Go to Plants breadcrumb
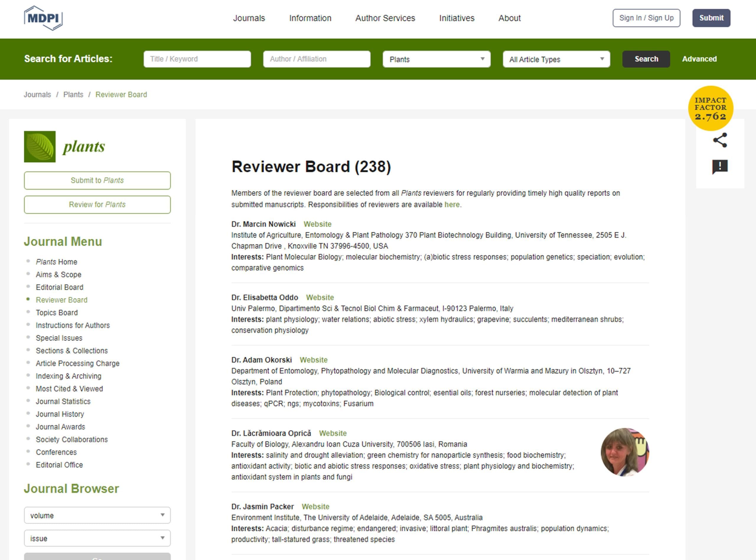This screenshot has height=560, width=756. coord(73,95)
